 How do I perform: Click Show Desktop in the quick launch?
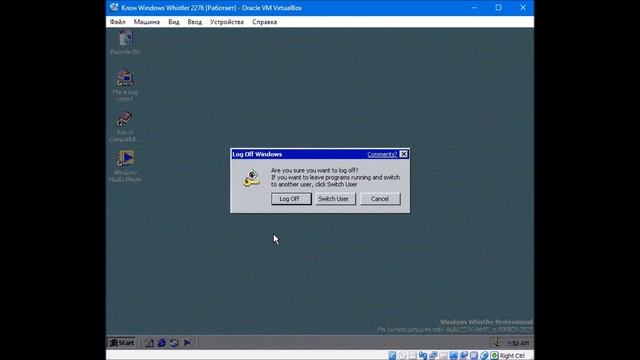click(149, 343)
